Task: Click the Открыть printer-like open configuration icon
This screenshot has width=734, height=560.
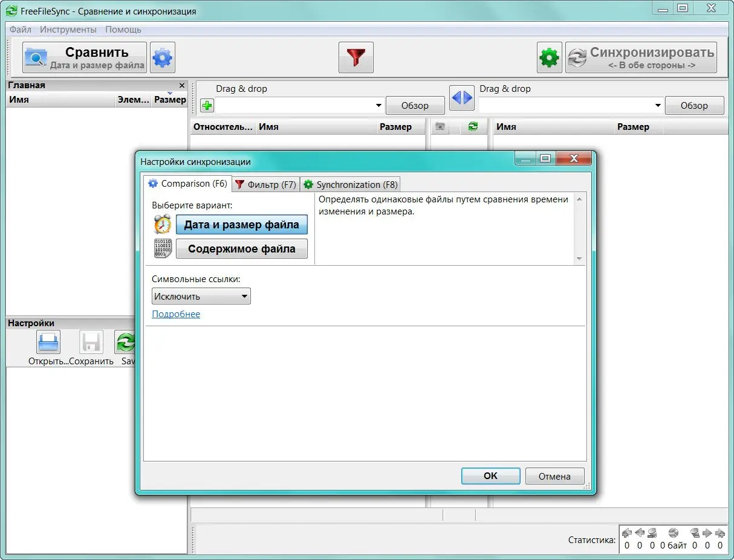Action: coord(48,343)
